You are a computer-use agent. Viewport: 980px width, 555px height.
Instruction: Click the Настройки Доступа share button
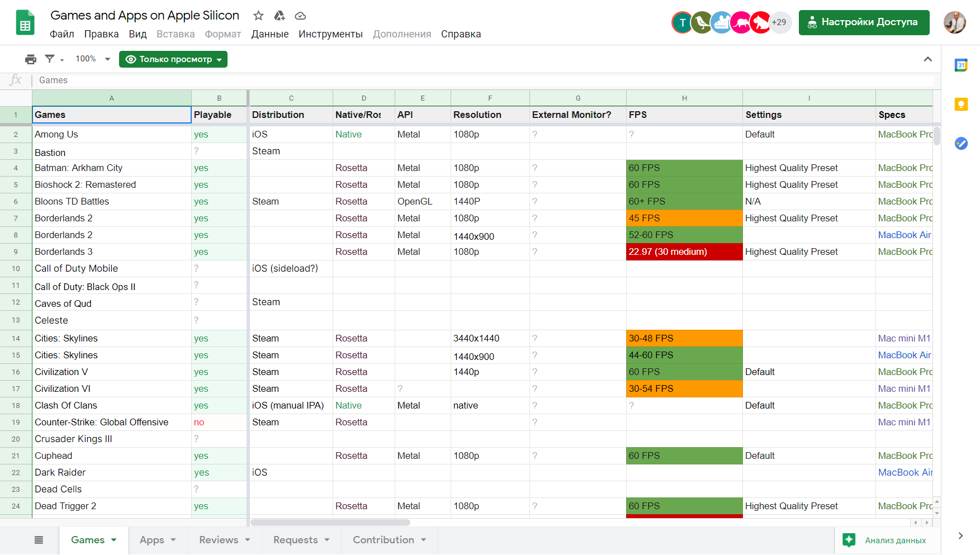click(864, 22)
